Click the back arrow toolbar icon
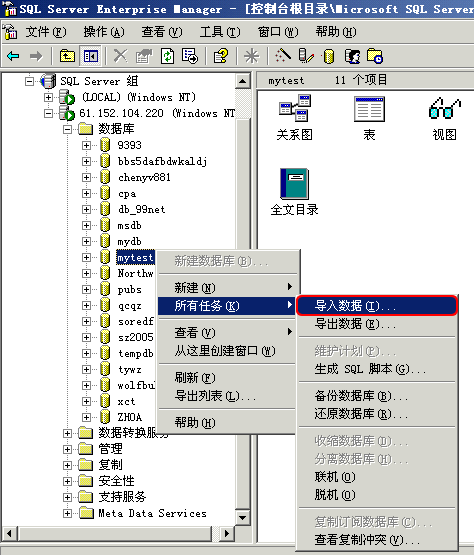Screen dimensions: 474x555 coord(13,56)
